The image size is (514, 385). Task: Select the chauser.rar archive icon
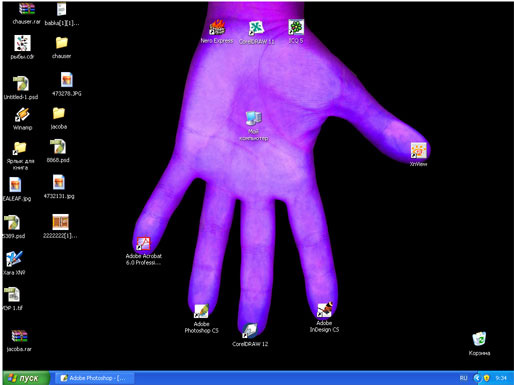coord(27,9)
